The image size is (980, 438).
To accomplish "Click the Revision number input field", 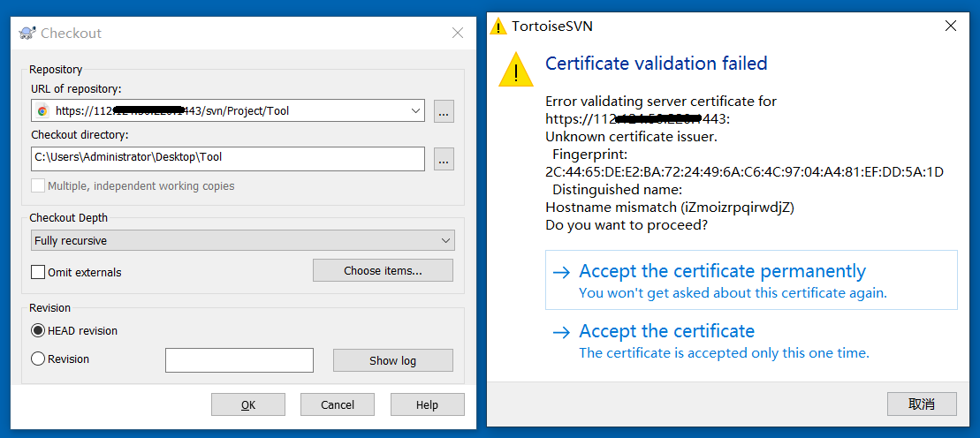I will [x=239, y=360].
